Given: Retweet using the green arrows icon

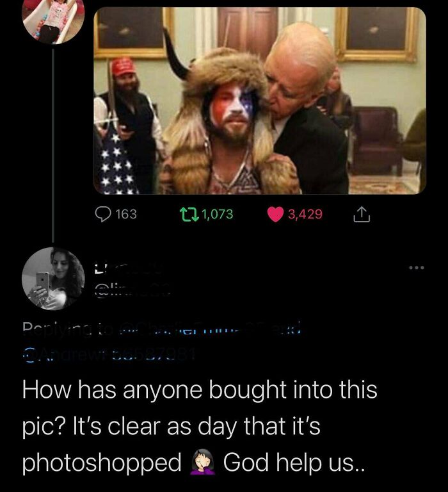Looking at the screenshot, I should (x=189, y=215).
